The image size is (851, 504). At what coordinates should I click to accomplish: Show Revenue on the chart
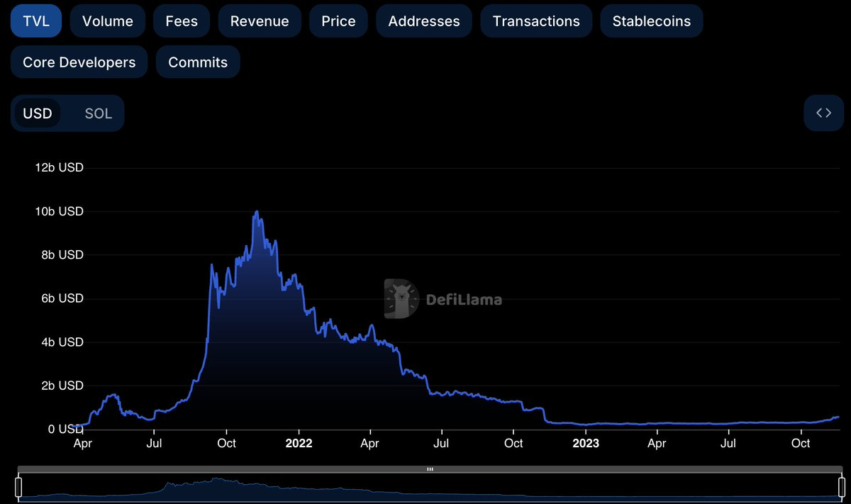click(x=260, y=21)
